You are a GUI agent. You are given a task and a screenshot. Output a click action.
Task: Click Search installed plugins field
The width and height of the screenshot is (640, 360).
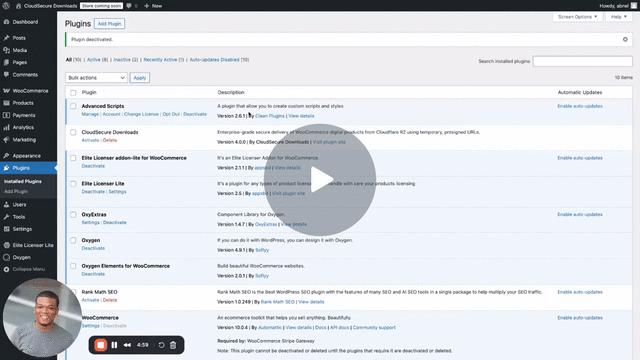pyautogui.click(x=582, y=61)
